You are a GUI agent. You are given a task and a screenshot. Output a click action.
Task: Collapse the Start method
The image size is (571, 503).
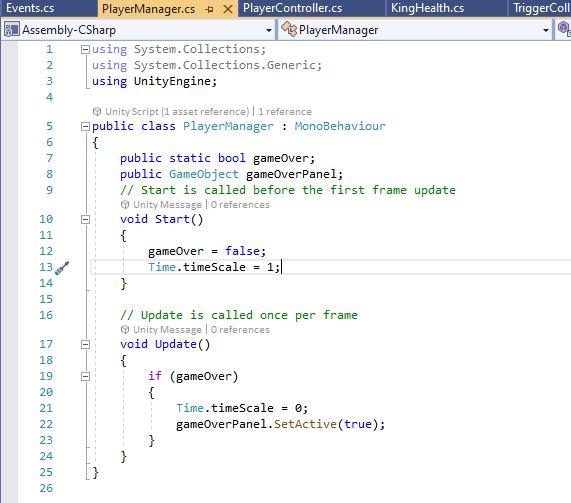point(85,219)
